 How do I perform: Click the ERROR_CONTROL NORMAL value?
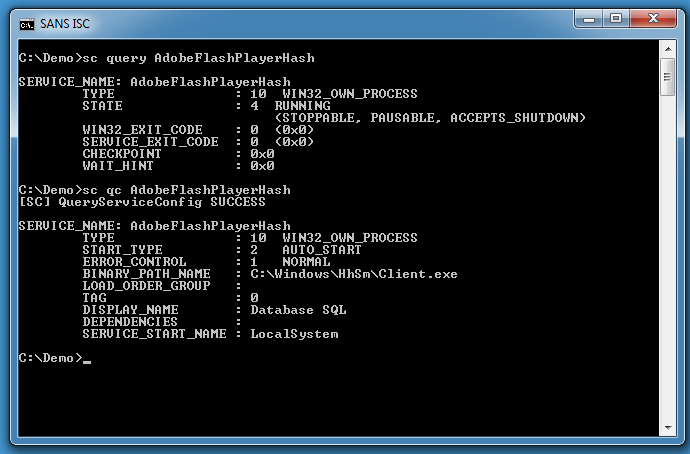pyautogui.click(x=306, y=262)
